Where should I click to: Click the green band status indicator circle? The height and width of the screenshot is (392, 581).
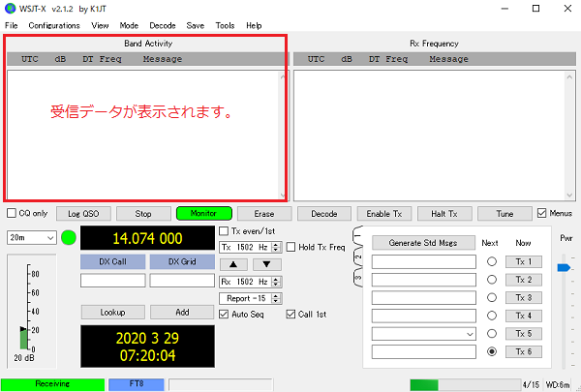[x=68, y=238]
